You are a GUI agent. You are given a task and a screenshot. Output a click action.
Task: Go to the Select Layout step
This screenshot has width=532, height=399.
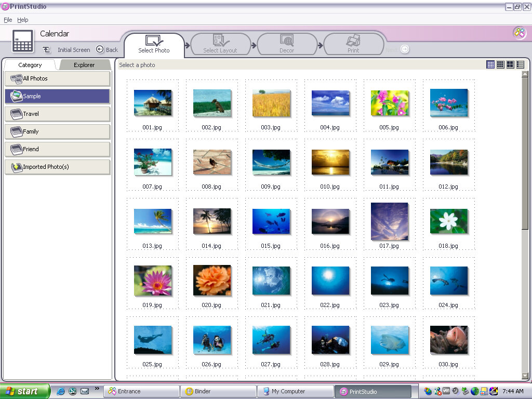[x=220, y=45]
